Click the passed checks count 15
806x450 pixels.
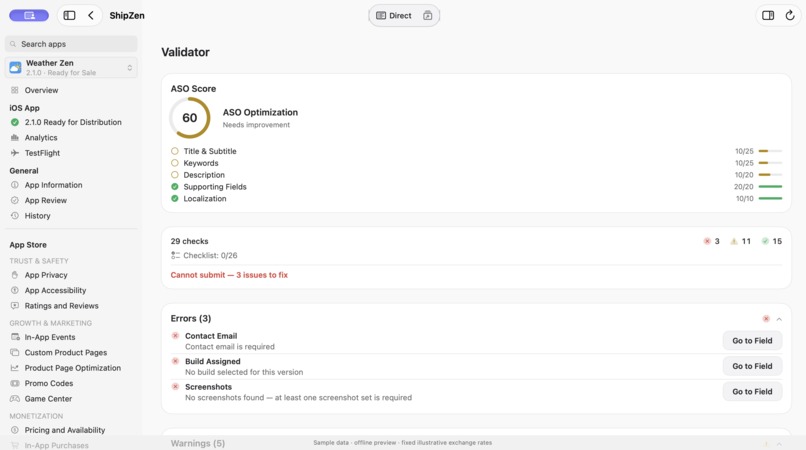tap(772, 241)
